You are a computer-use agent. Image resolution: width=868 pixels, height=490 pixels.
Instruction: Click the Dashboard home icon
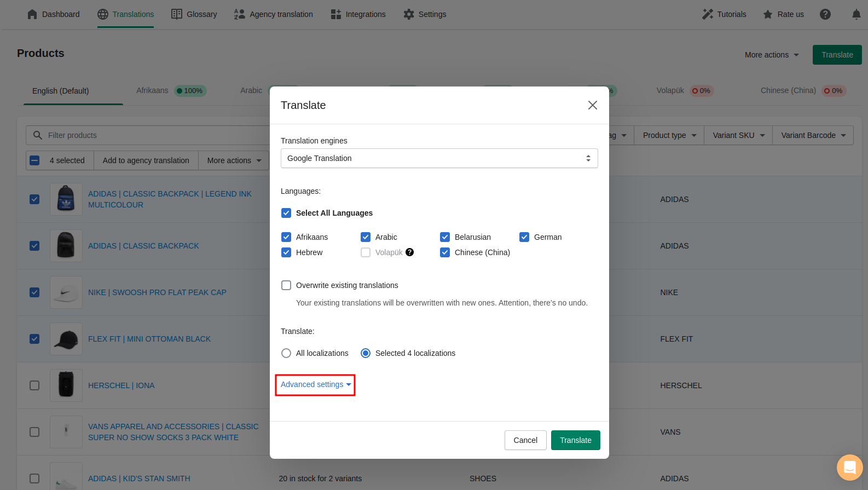tap(32, 14)
